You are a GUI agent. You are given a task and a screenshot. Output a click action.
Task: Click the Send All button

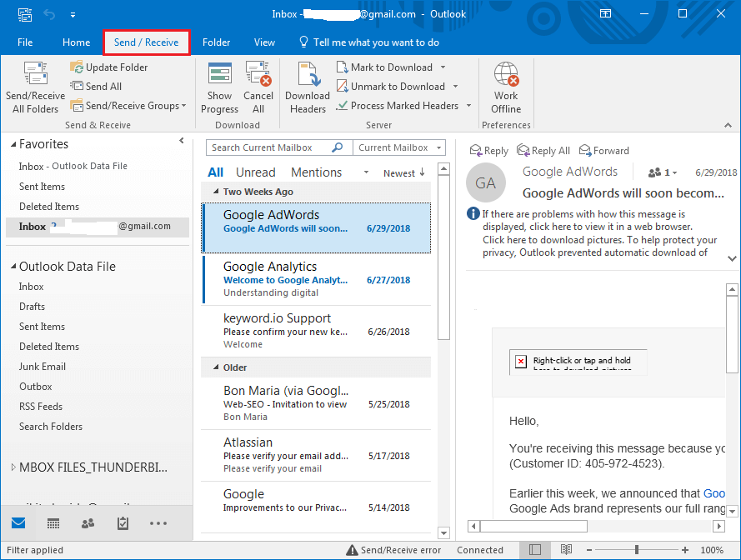pyautogui.click(x=96, y=87)
